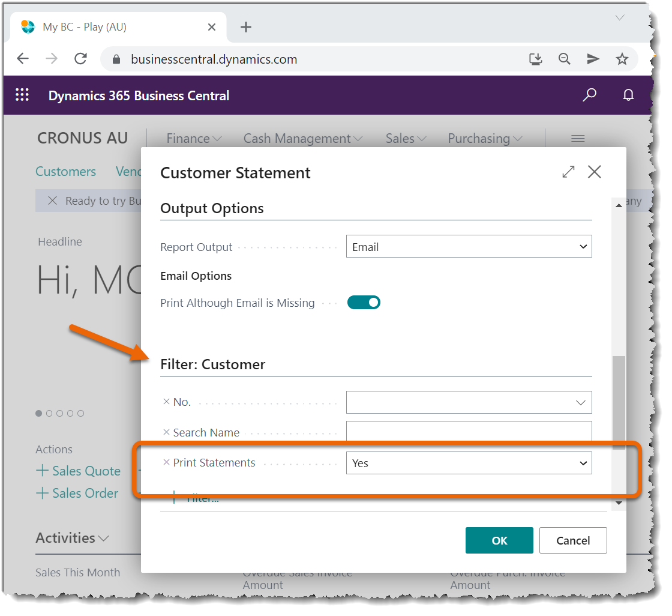672x616 pixels.
Task: Remove the Search Name filter field
Action: point(166,432)
